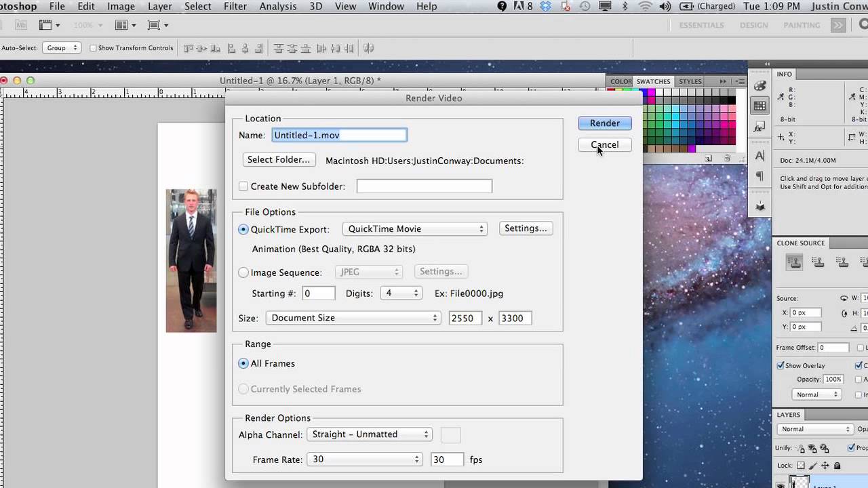
Task: Click the Select Folder button
Action: point(279,160)
